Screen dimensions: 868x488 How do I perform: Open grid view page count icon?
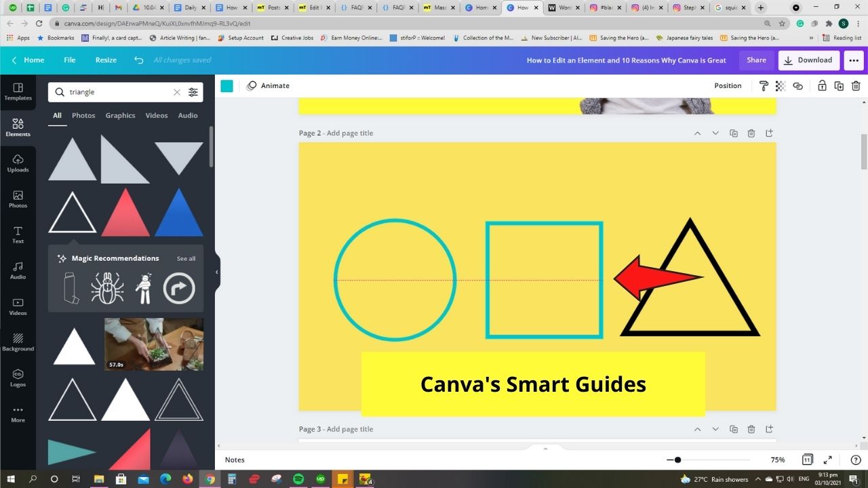807,460
